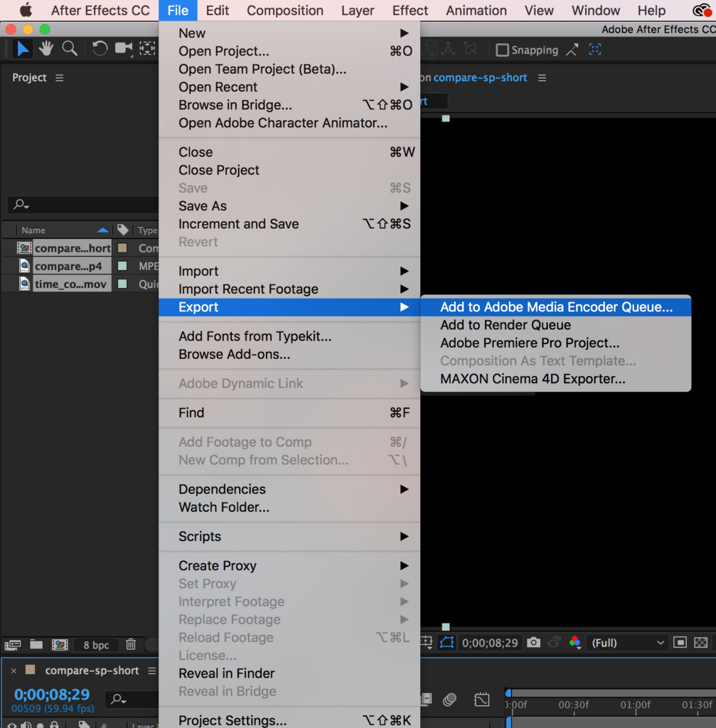Viewport: 716px width, 728px height.
Task: Click Increment and Save
Action: (x=289, y=224)
